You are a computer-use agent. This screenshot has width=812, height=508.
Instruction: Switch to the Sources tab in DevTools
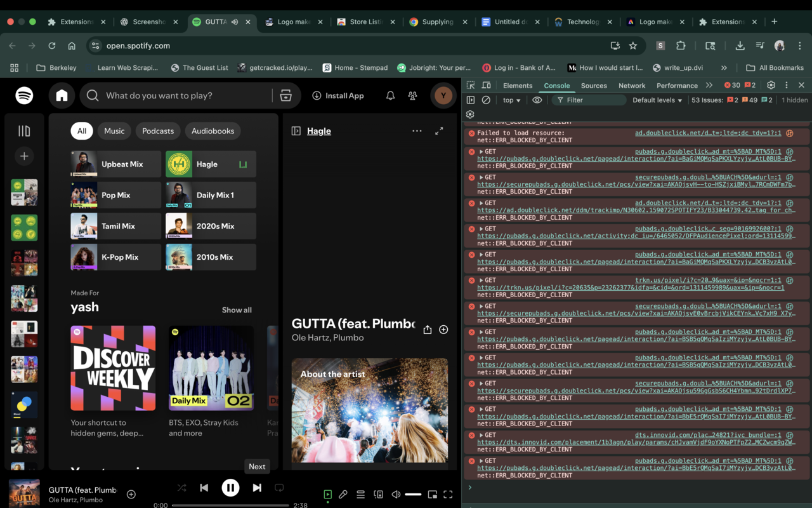tap(594, 85)
